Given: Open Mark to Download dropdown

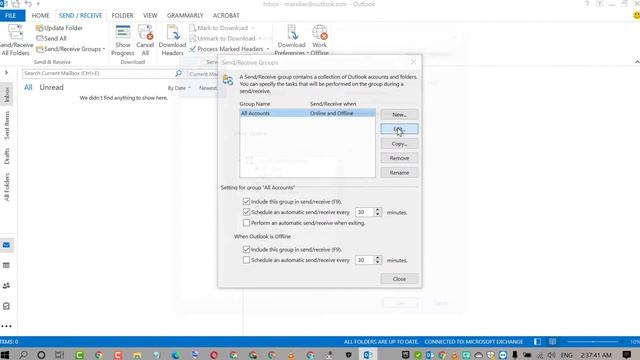Looking at the screenshot, I should 222,28.
